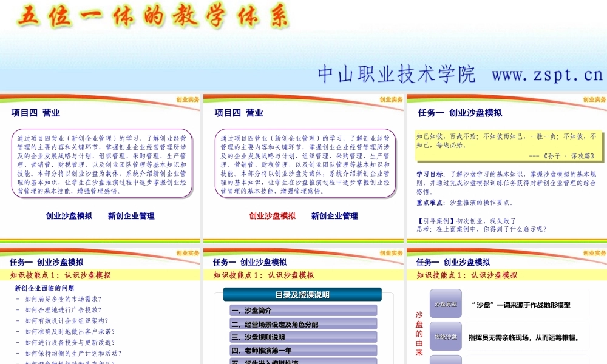Click the yellow "知识技能点 1: 认识沙盘模拟" banner
This screenshot has width=607, height=364.
[61, 274]
